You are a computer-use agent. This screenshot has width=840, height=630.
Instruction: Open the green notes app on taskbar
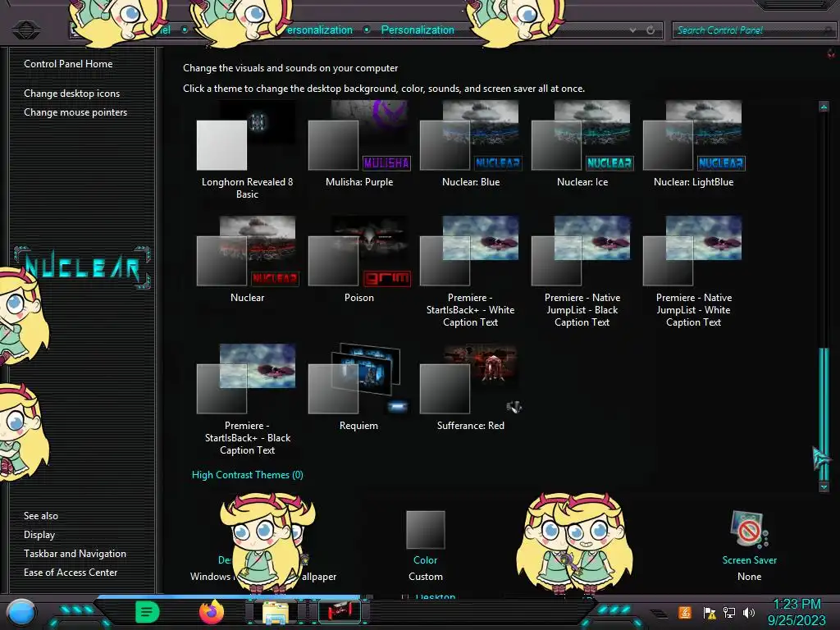click(x=147, y=612)
